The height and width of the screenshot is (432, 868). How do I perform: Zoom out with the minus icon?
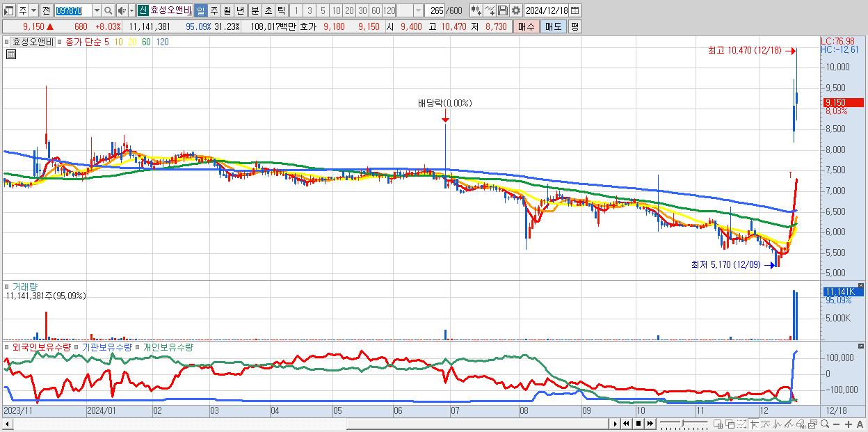pos(836,424)
